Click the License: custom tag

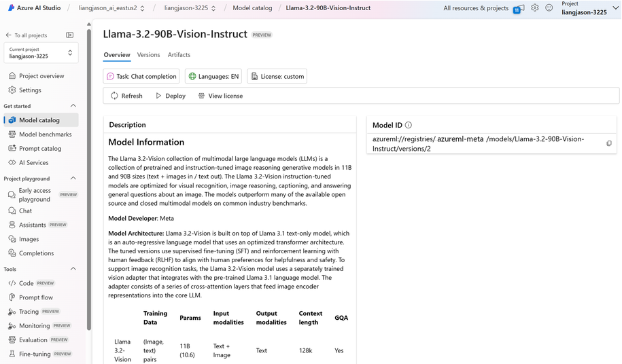coord(277,77)
